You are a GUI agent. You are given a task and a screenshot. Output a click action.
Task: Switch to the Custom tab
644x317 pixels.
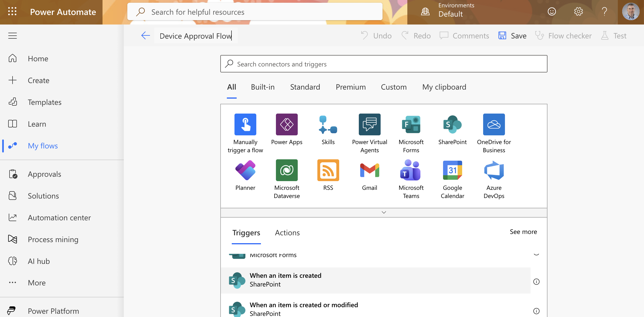pos(394,87)
